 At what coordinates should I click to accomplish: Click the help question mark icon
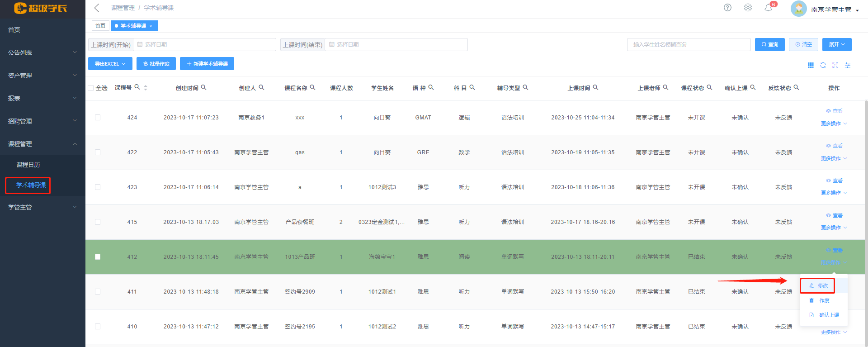(727, 8)
